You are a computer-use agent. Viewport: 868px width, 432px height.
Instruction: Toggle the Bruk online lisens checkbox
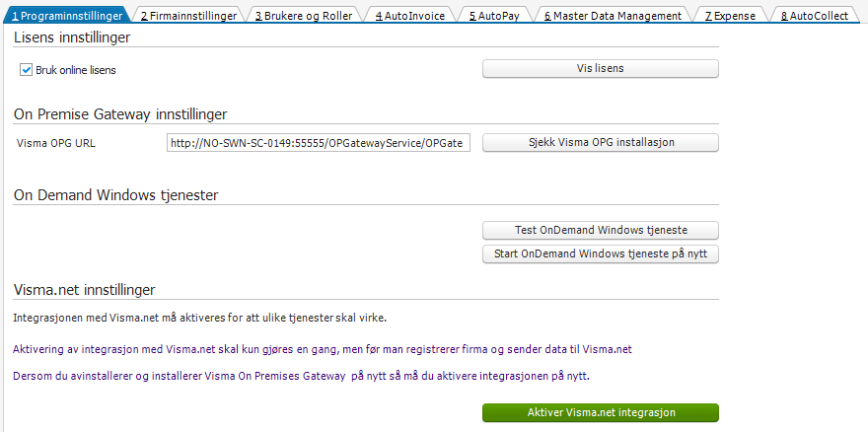tap(26, 70)
